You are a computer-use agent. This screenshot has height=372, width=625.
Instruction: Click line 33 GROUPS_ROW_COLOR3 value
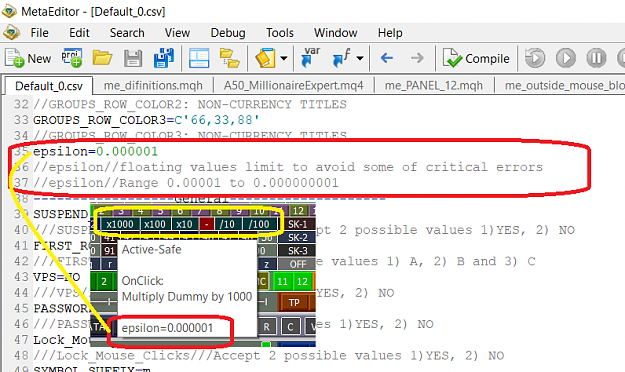tap(216, 120)
